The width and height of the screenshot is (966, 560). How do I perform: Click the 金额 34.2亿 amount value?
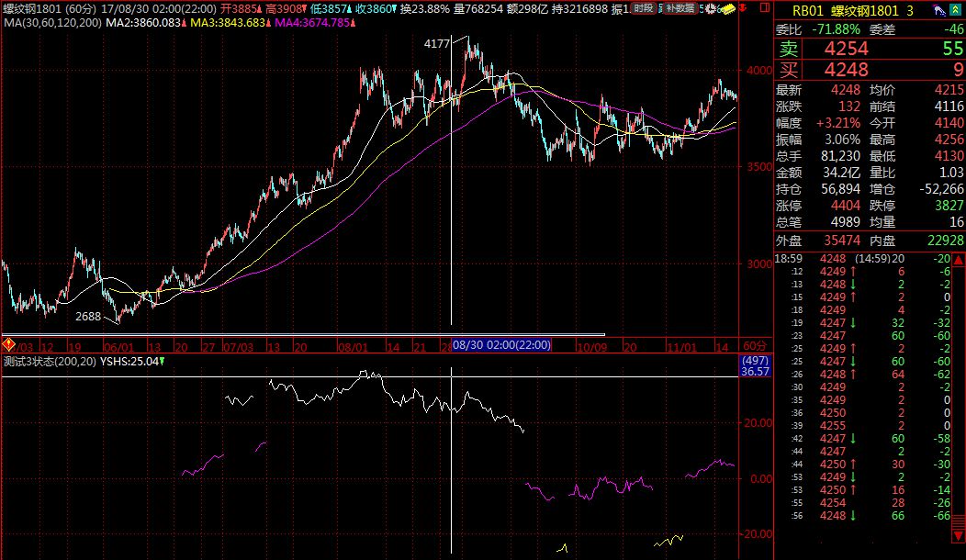pos(841,174)
